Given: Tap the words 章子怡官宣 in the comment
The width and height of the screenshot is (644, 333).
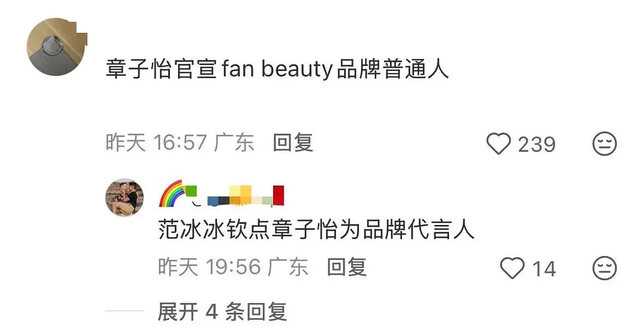Looking at the screenshot, I should (x=162, y=69).
